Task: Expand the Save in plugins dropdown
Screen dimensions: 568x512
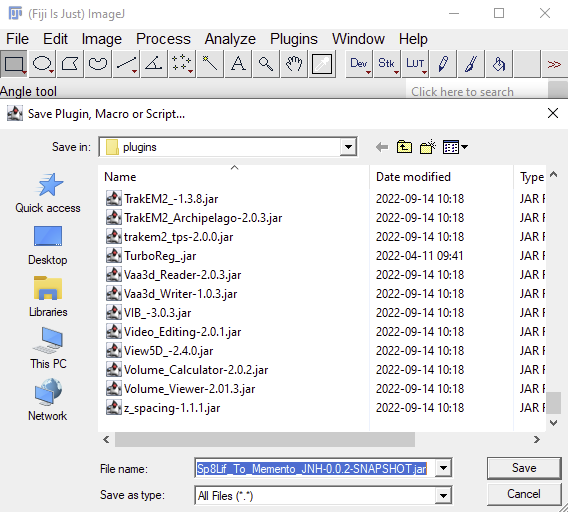Action: [348, 147]
